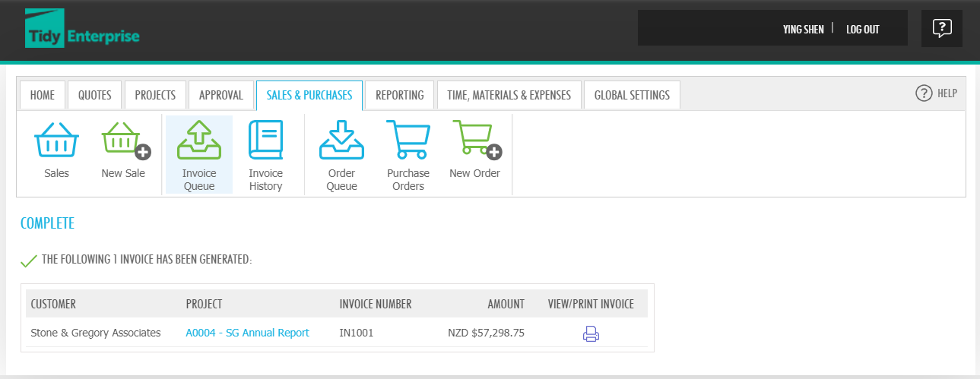The height and width of the screenshot is (379, 980).
Task: Open the Reporting tab
Action: click(400, 95)
